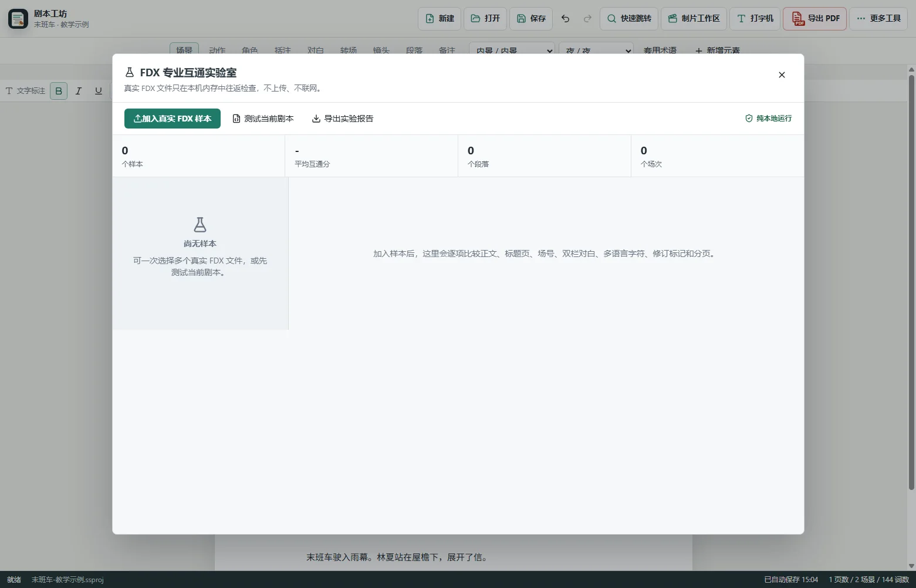Toggle bold text formatting
The width and height of the screenshot is (916, 588).
pyautogui.click(x=59, y=91)
